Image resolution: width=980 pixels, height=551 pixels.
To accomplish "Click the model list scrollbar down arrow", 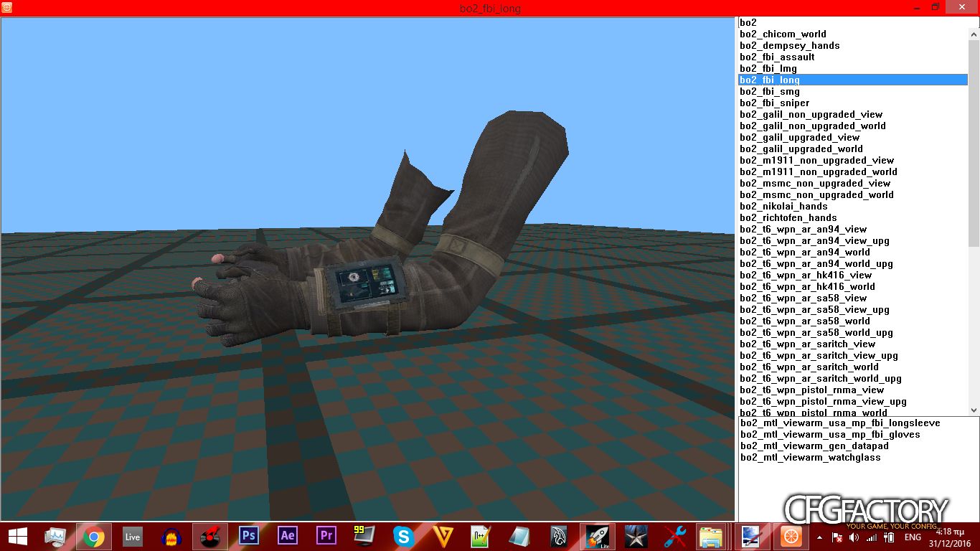I will [974, 410].
